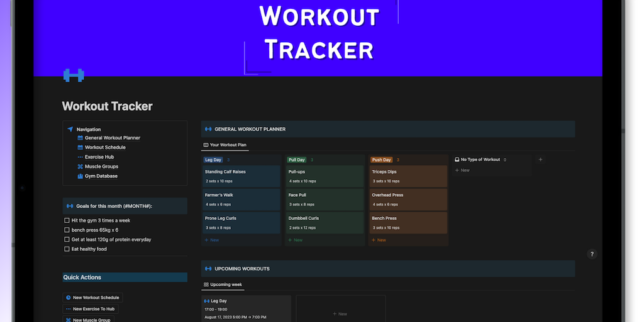Click the calendar icon beside General Workout Planner
This screenshot has height=322, width=644.
pos(80,138)
